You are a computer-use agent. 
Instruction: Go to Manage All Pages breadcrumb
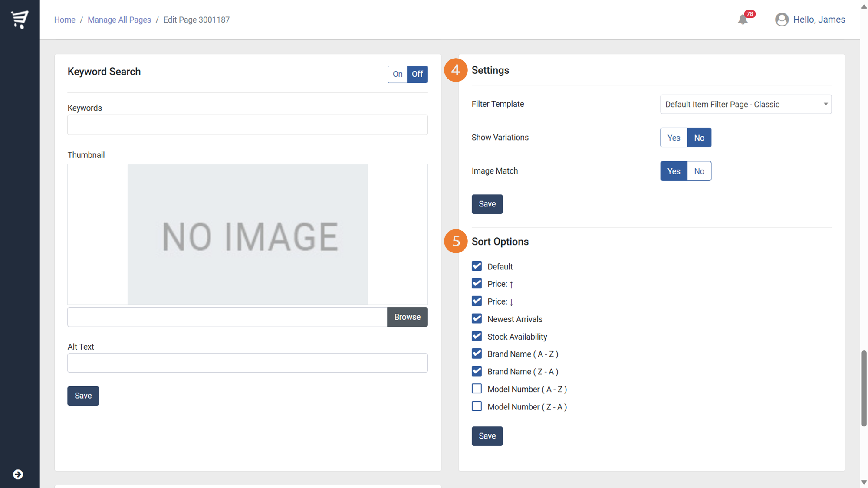pos(119,20)
